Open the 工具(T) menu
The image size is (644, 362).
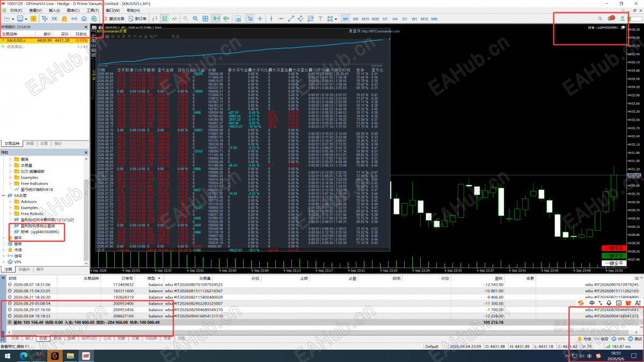[x=92, y=10]
